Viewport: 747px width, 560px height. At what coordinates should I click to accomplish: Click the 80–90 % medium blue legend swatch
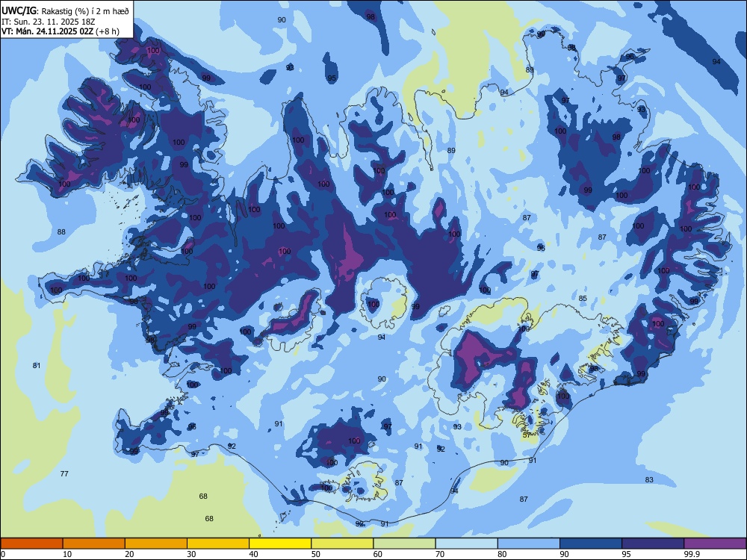point(529,544)
